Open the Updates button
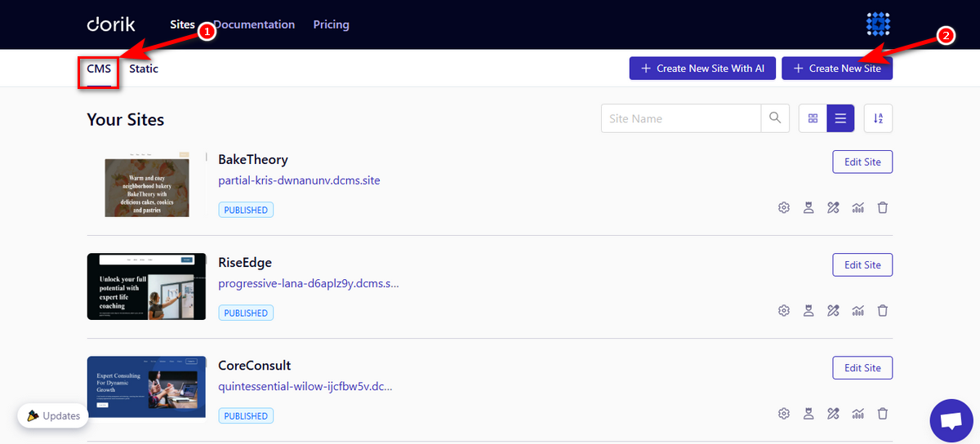Viewport: 980px width, 444px height. click(x=53, y=415)
